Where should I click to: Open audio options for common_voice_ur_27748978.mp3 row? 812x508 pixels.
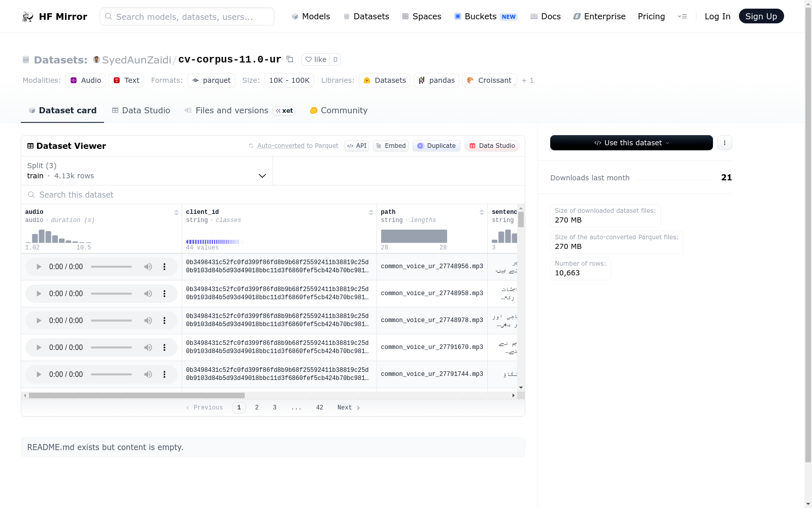[164, 321]
